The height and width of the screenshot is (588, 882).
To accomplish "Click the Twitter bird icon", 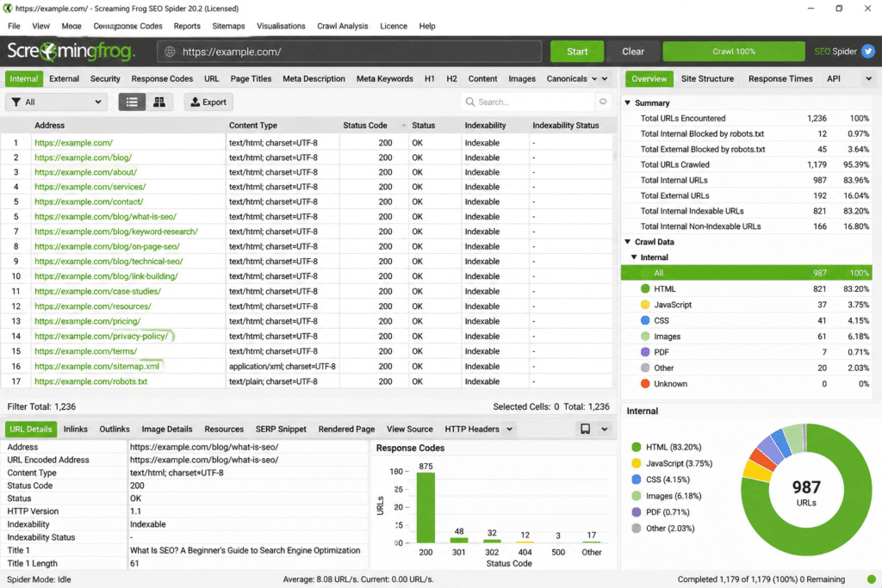I will [x=868, y=51].
